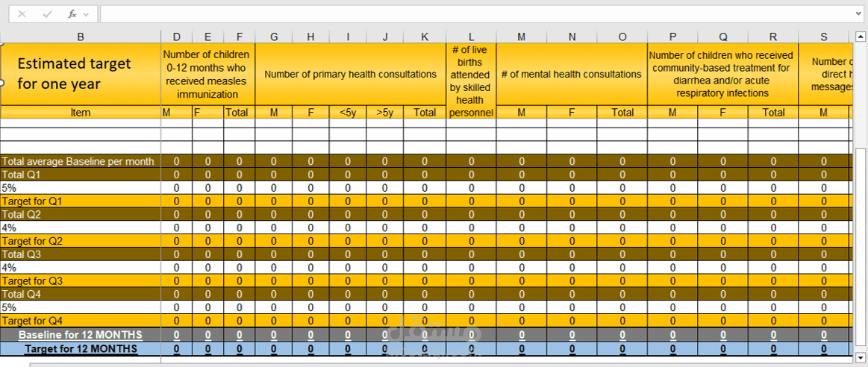Click the 'Total Q4' row label
The height and width of the screenshot is (367, 868).
click(81, 295)
